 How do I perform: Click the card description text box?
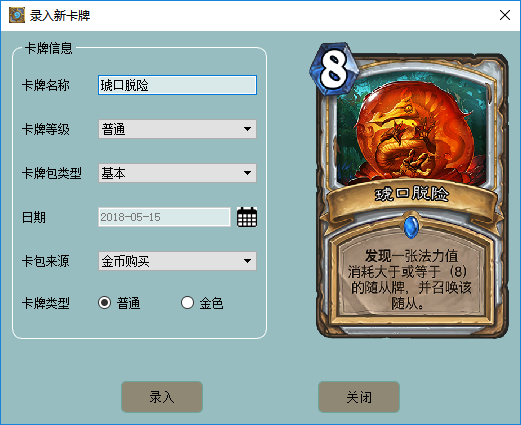pos(410,279)
